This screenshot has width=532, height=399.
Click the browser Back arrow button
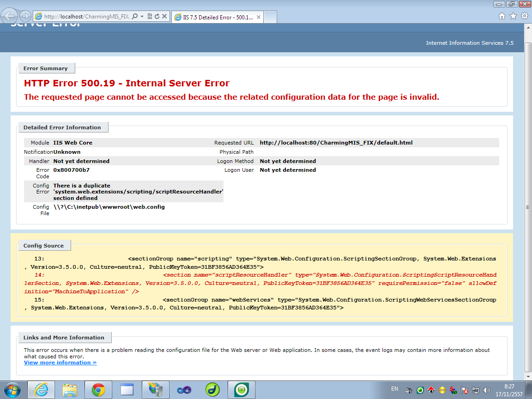pyautogui.click(x=10, y=17)
